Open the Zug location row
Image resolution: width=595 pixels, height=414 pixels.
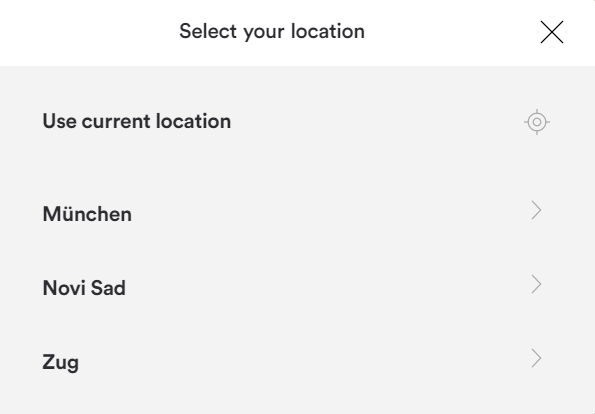coord(298,361)
